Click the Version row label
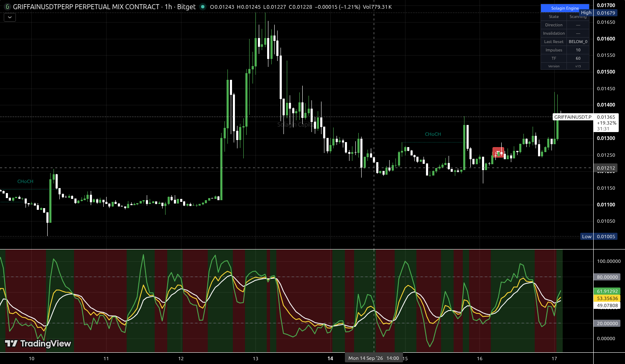This screenshot has width=625, height=364. 554,66
